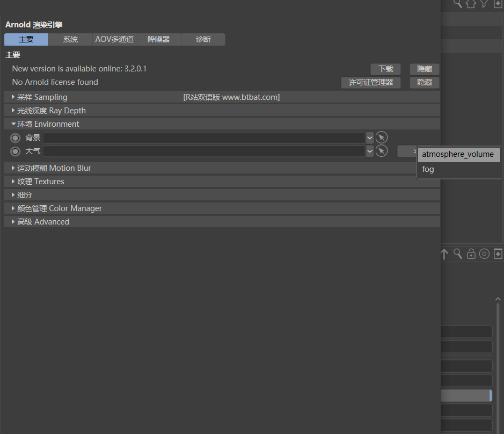This screenshot has width=504, height=434.
Task: Hide the license warning with 隐藏
Action: coord(424,82)
